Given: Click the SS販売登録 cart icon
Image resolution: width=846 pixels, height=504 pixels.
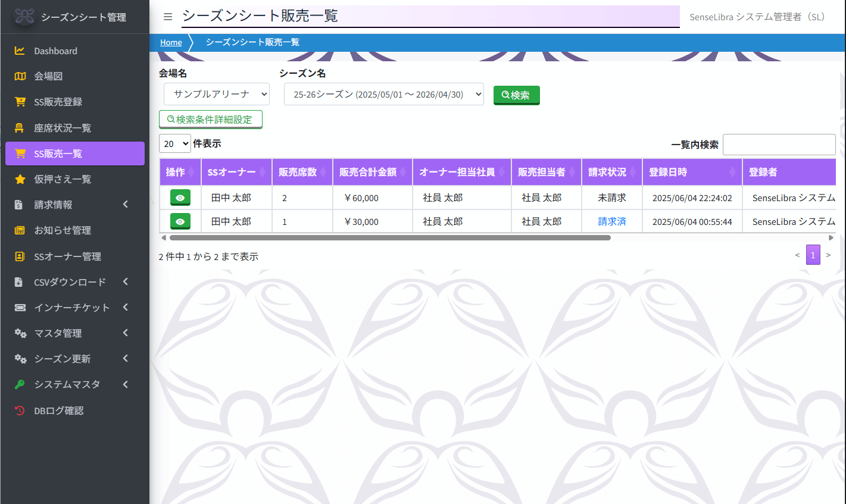Looking at the screenshot, I should pos(20,102).
